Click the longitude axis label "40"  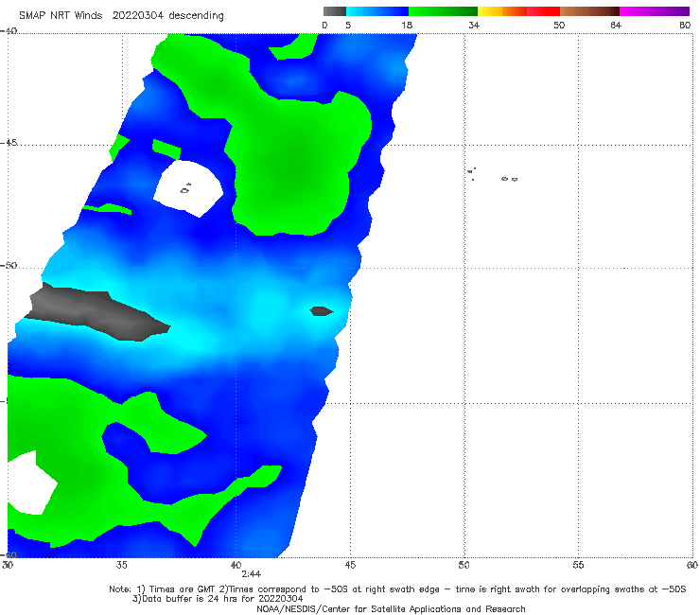point(236,566)
